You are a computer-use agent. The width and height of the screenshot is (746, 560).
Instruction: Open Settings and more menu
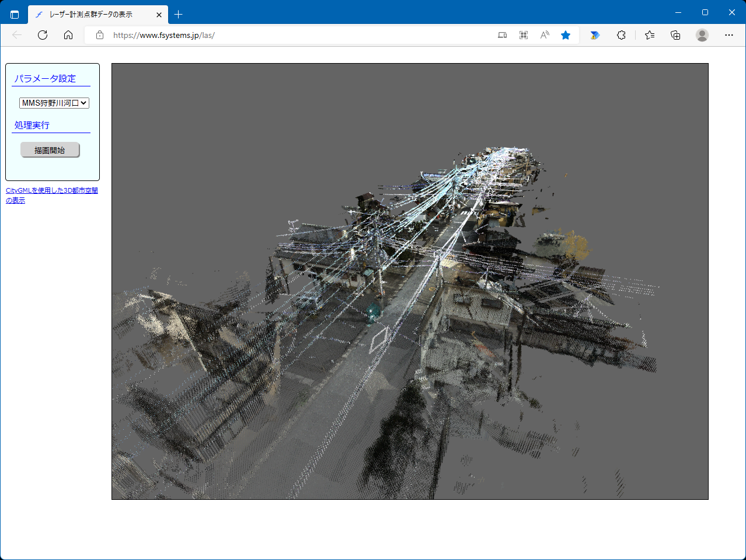tap(728, 35)
